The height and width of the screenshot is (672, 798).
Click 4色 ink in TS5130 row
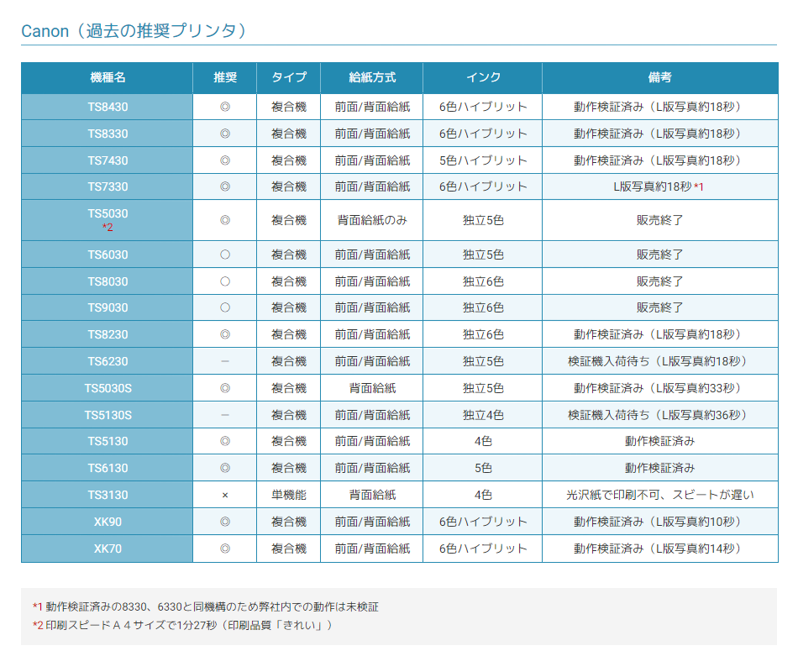click(483, 441)
